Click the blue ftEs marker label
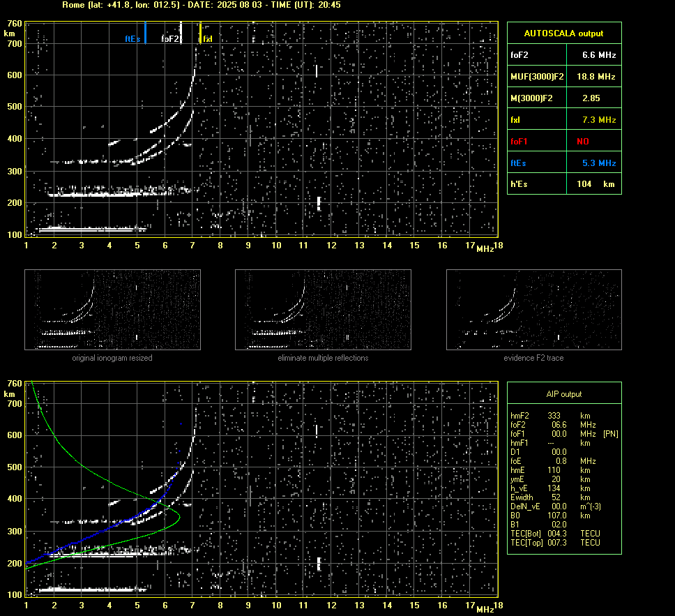The height and width of the screenshot is (616, 675). pyautogui.click(x=132, y=39)
